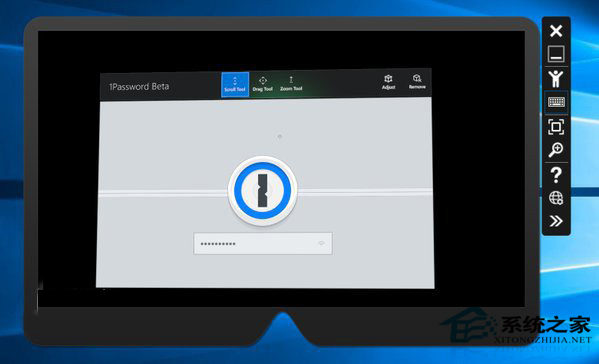Open the human input simulation icon
This screenshot has height=364, width=599.
tap(556, 78)
